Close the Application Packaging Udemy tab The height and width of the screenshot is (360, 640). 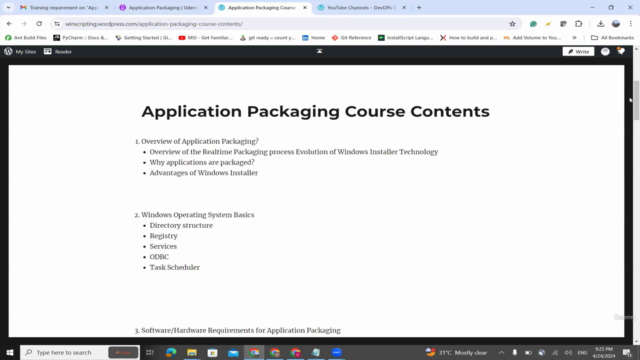click(206, 7)
